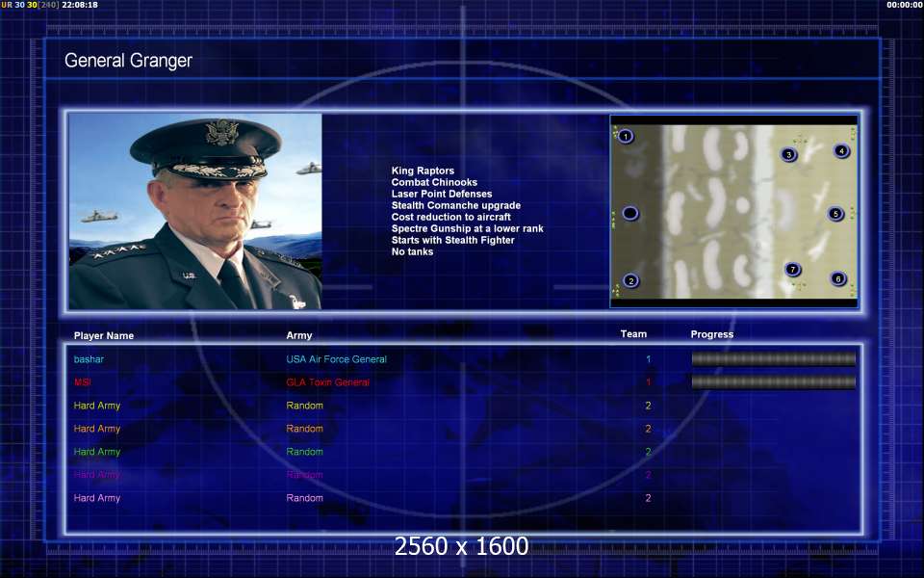The width and height of the screenshot is (924, 578).
Task: Click the '00:00:00' game timer
Action: (x=905, y=5)
